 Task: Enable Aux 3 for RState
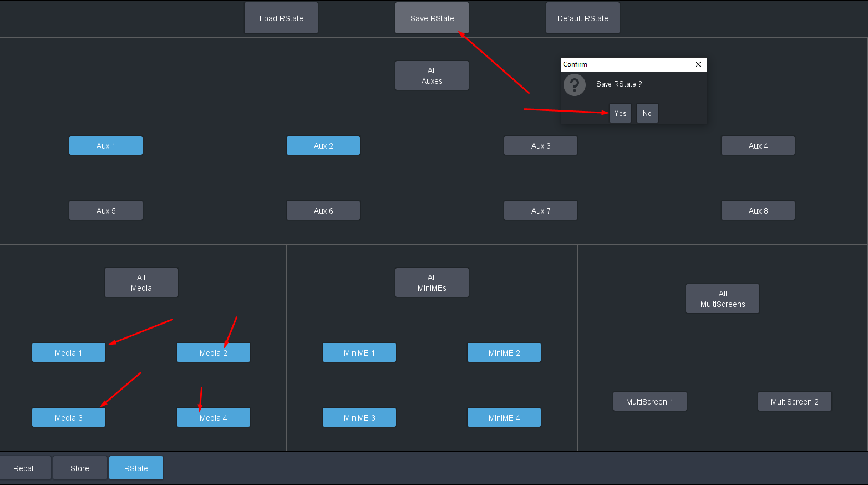(x=541, y=145)
